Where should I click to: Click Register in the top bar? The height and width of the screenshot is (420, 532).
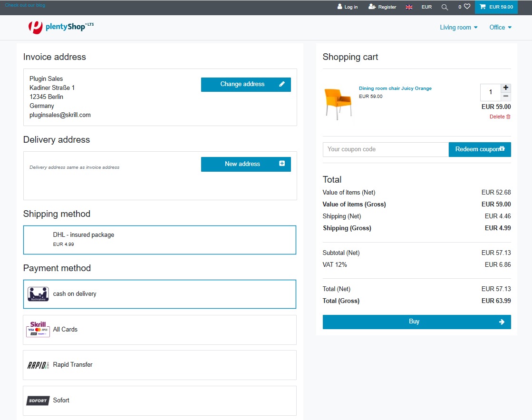382,7
